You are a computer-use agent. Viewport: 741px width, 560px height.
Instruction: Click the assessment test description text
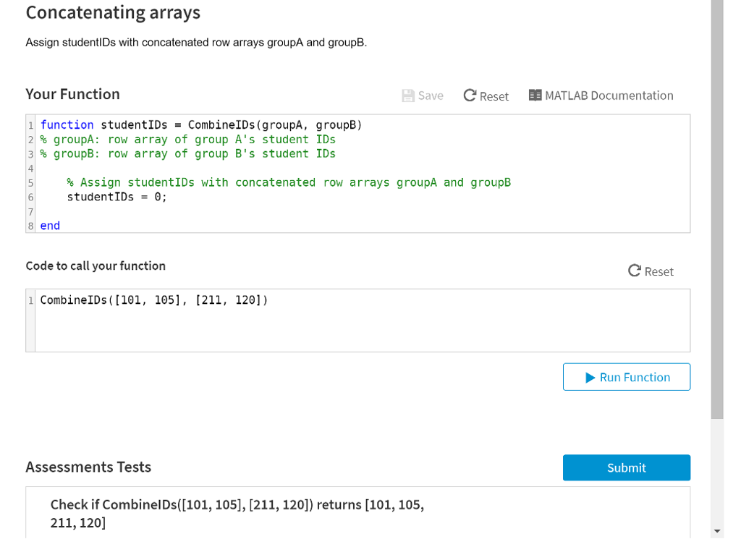[237, 513]
